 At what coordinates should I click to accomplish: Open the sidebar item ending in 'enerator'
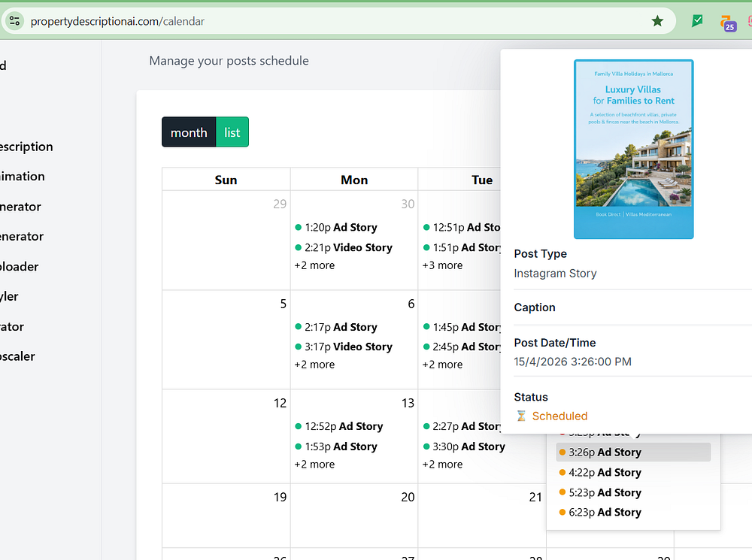tap(22, 236)
